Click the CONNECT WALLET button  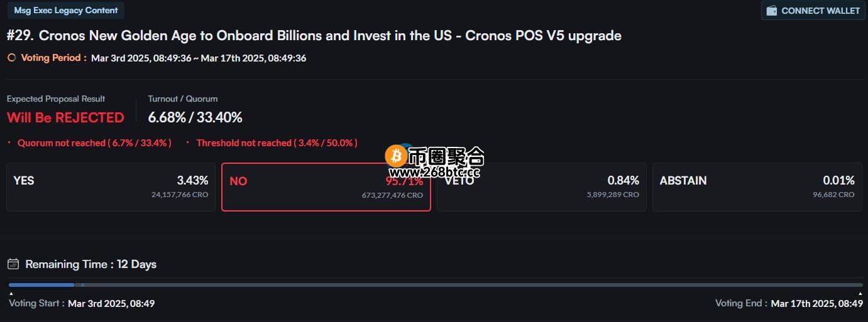click(813, 11)
